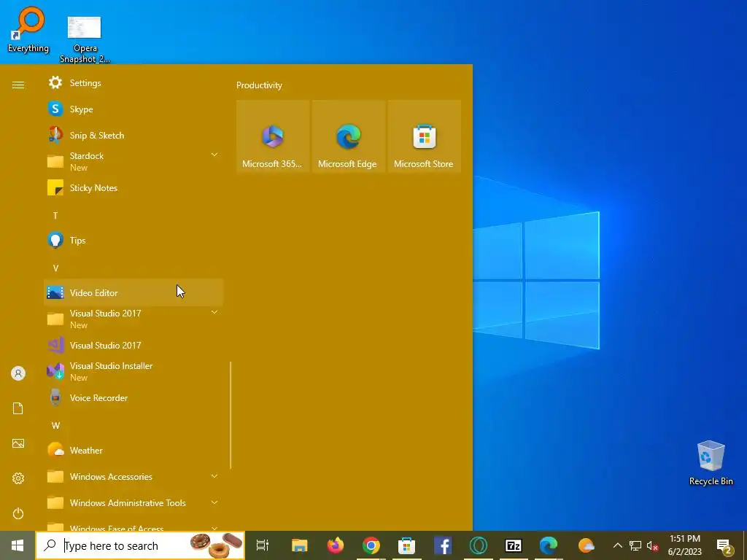The height and width of the screenshot is (560, 747).
Task: Launch Skype from the Start menu
Action: pyautogui.click(x=133, y=109)
